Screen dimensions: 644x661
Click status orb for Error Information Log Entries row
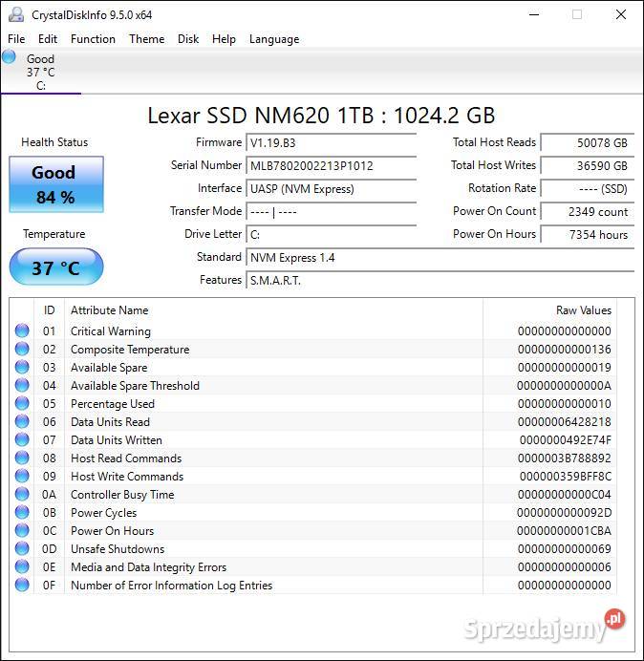click(x=22, y=585)
